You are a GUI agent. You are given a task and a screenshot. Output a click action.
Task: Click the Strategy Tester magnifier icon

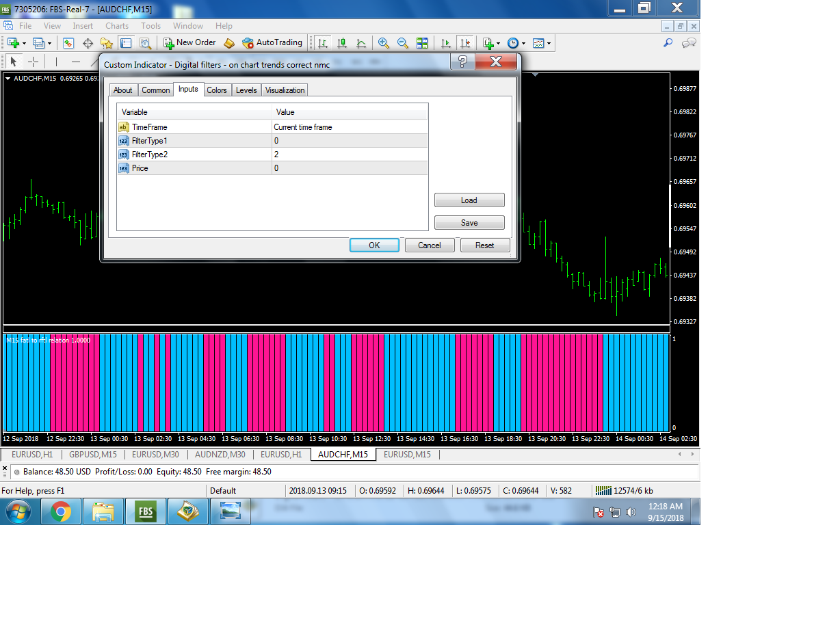pos(144,43)
